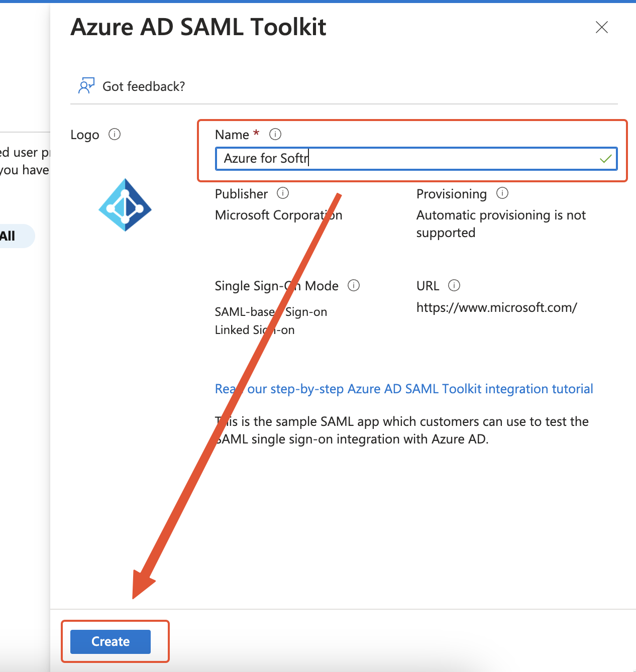Click the Publisher info icon
This screenshot has width=636, height=672.
[283, 193]
